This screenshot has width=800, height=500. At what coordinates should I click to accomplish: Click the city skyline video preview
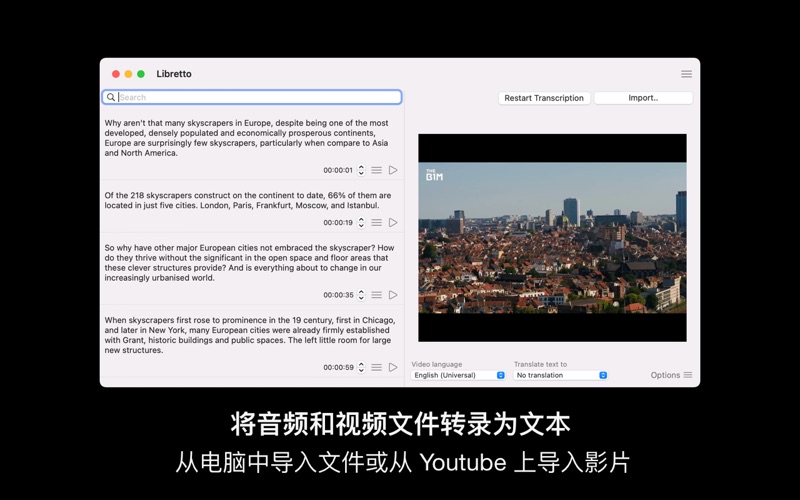(552, 238)
